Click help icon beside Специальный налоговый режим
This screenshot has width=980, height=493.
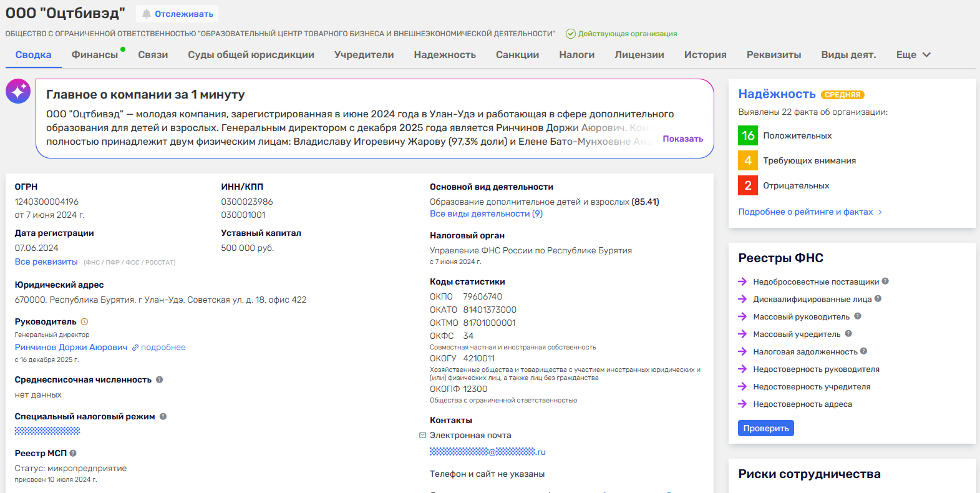(x=163, y=416)
